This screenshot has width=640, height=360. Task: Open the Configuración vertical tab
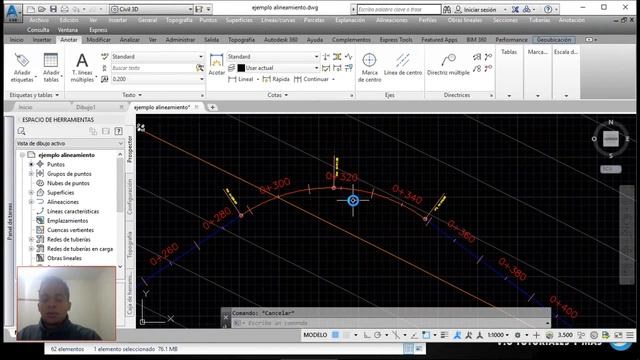click(130, 196)
